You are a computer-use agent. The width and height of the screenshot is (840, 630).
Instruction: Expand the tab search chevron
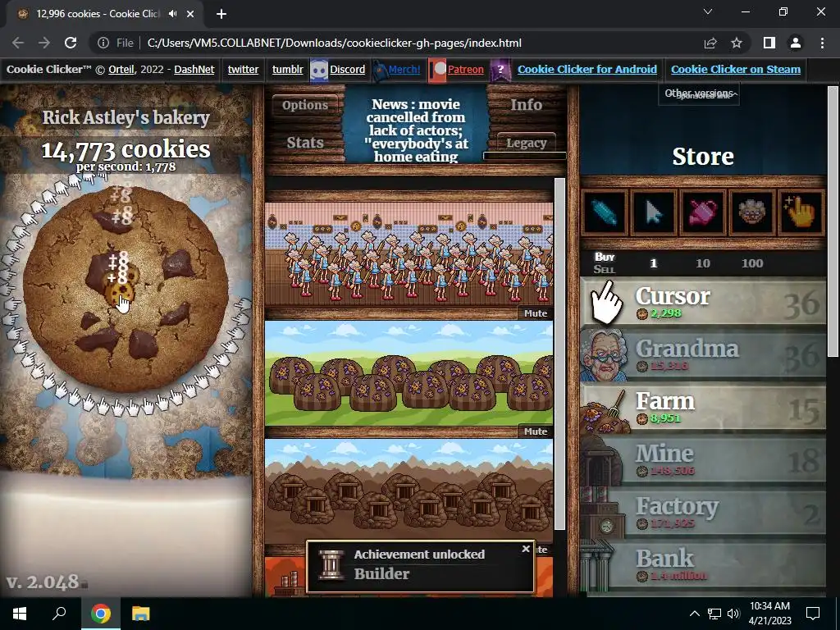tap(708, 11)
